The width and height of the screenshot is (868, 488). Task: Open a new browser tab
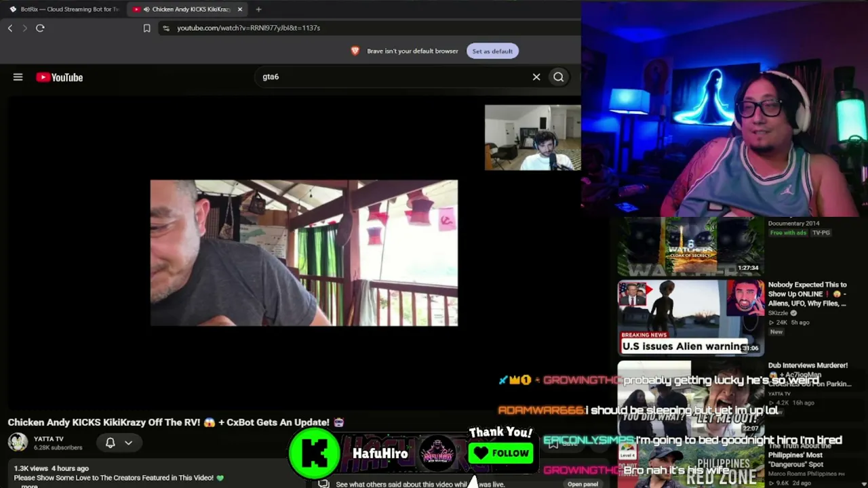coord(258,9)
